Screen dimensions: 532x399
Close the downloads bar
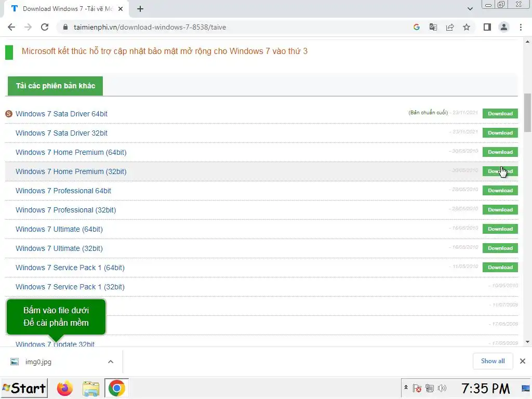click(523, 362)
